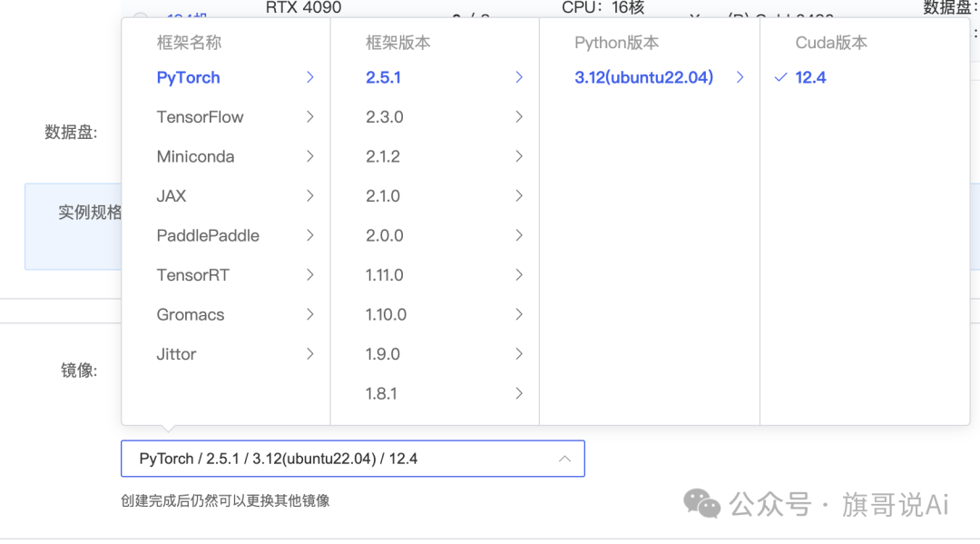Click the 镜像 field label

pos(79,371)
